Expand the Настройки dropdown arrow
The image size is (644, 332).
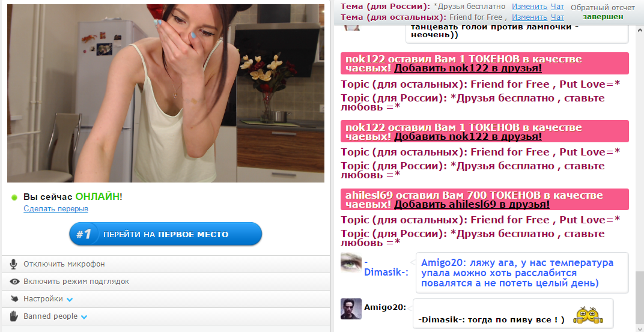[x=70, y=300]
